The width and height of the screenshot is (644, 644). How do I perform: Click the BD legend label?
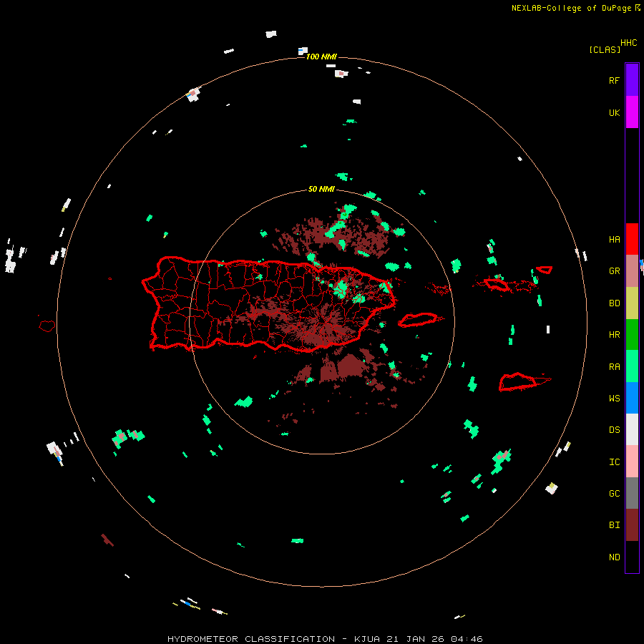coord(614,303)
